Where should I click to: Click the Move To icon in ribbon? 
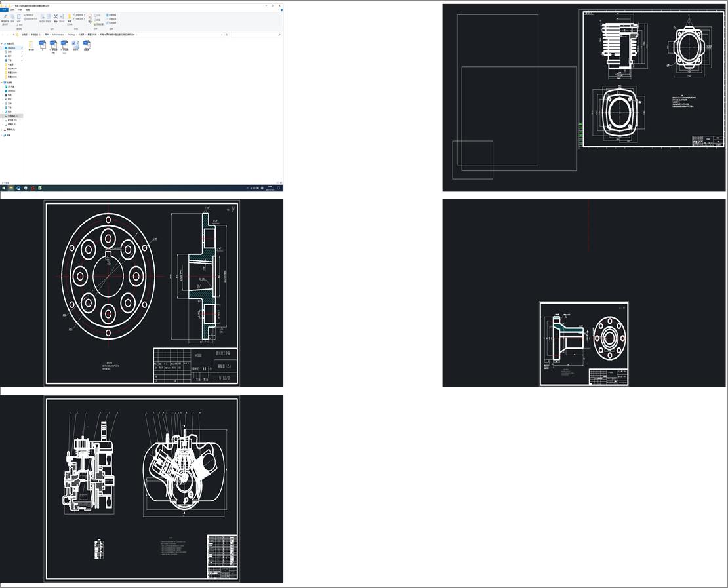(43, 17)
